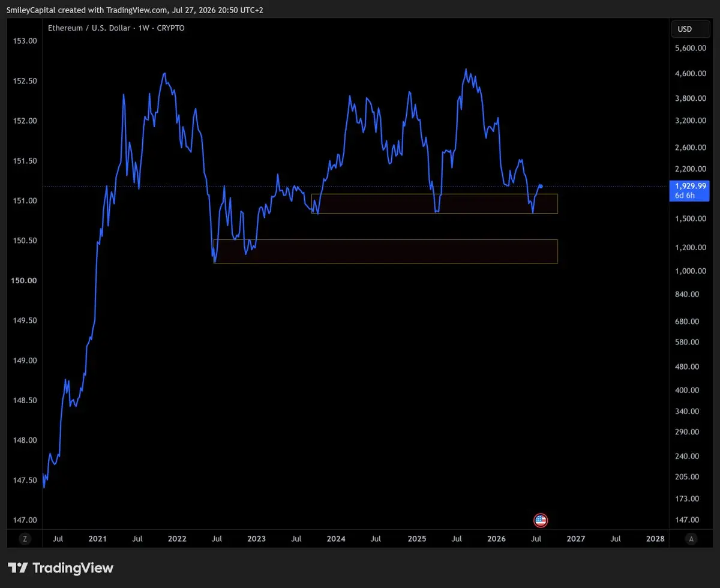Toggle the A auto-scale button
720x588 pixels.
[x=691, y=539]
